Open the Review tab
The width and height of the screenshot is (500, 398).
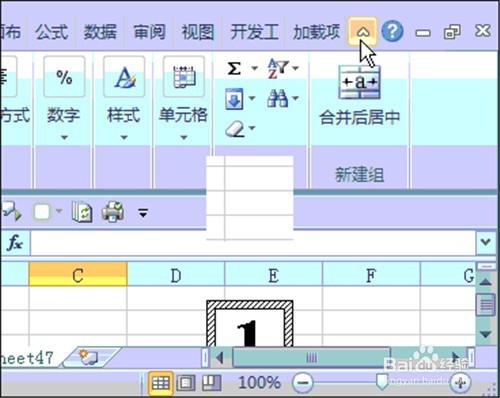(149, 32)
